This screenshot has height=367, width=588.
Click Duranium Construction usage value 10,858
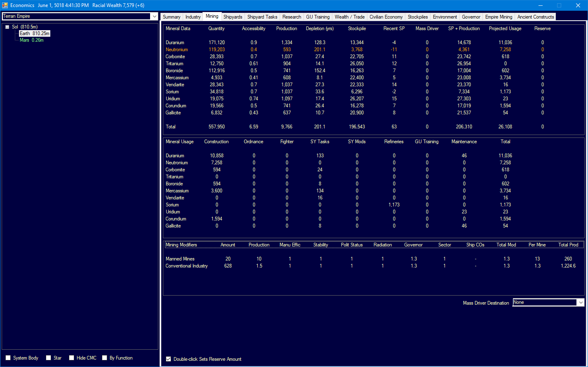pyautogui.click(x=216, y=156)
